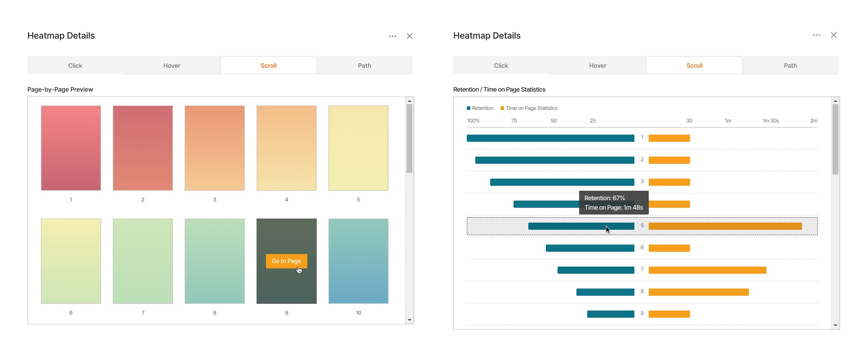Open more options in left Heatmap Details panel
This screenshot has height=359, width=868.
coord(393,36)
